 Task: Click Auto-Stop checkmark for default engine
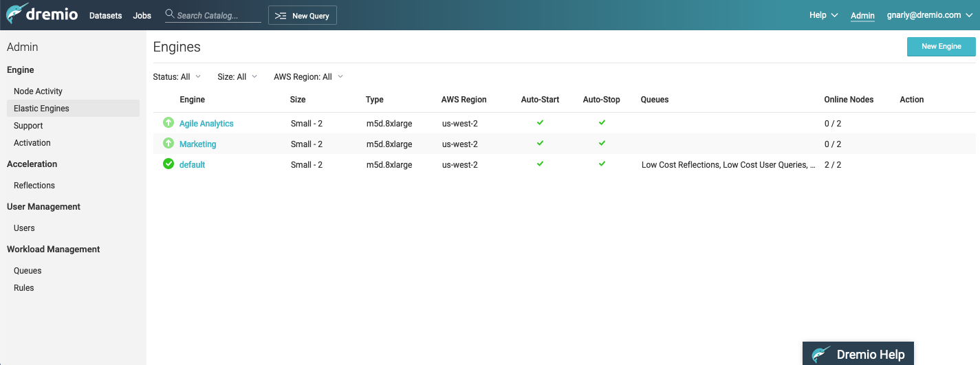(x=602, y=164)
